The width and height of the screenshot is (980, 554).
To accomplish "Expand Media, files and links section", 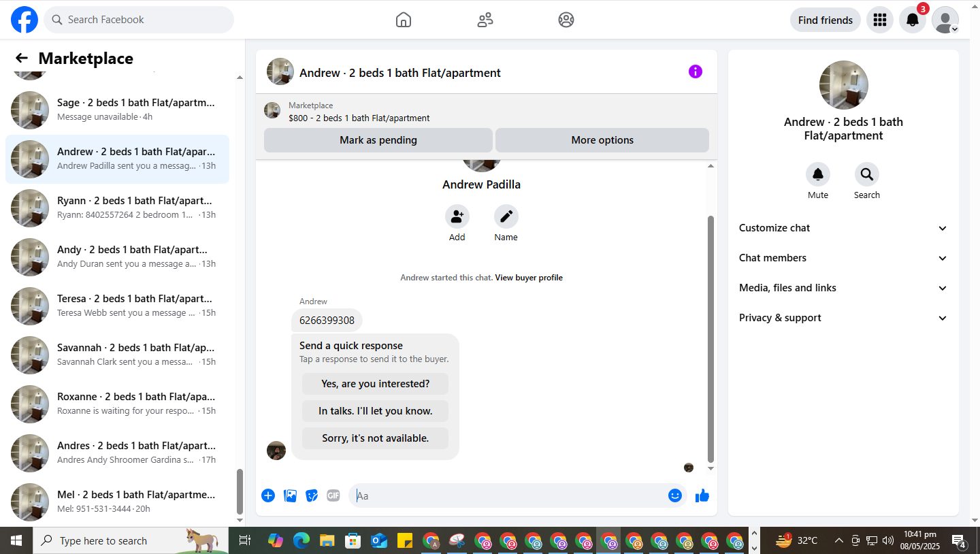I will pyautogui.click(x=843, y=288).
